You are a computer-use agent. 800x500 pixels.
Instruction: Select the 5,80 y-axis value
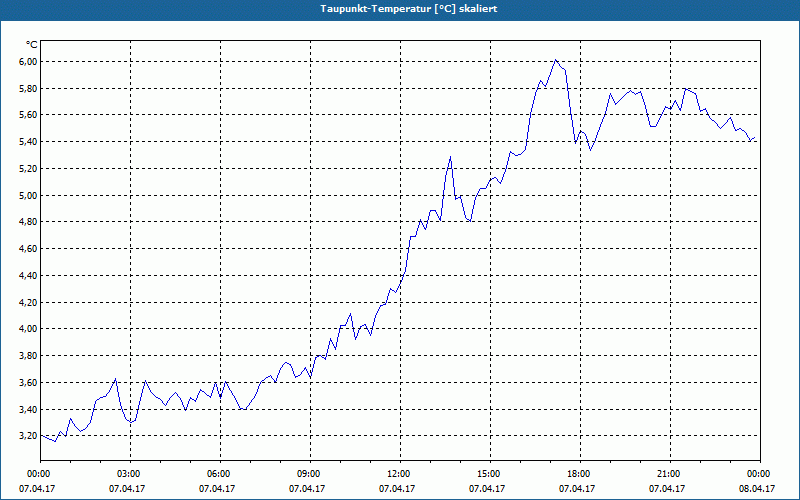point(28,88)
